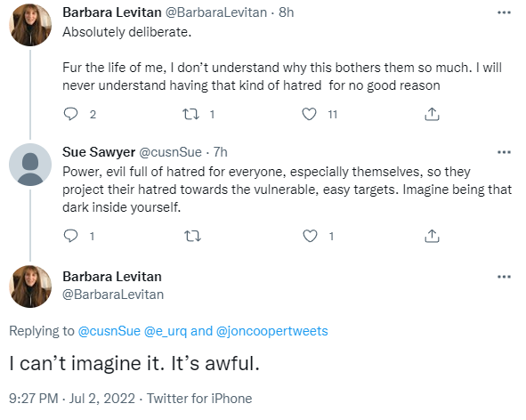This screenshot has width=526, height=420.
Task: Open more options for first Barbara tweet
Action: (504, 12)
